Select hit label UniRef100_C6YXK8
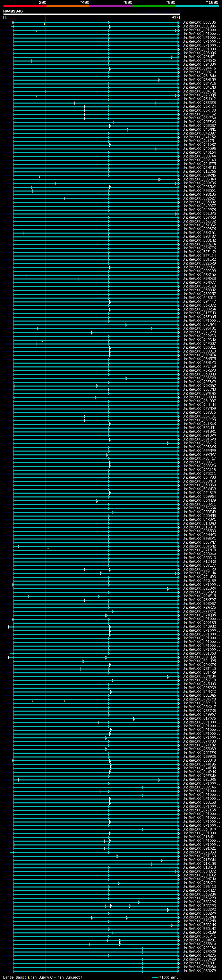 point(199,218)
